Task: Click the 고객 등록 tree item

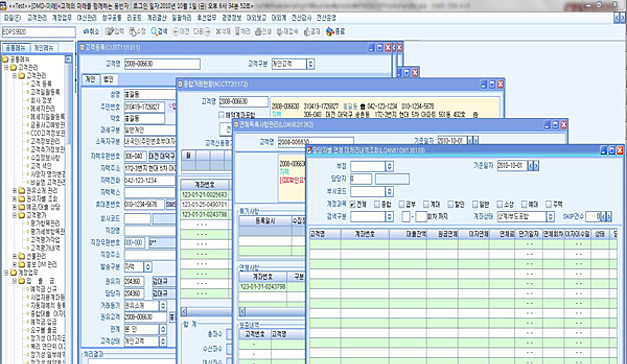Action: coord(41,84)
